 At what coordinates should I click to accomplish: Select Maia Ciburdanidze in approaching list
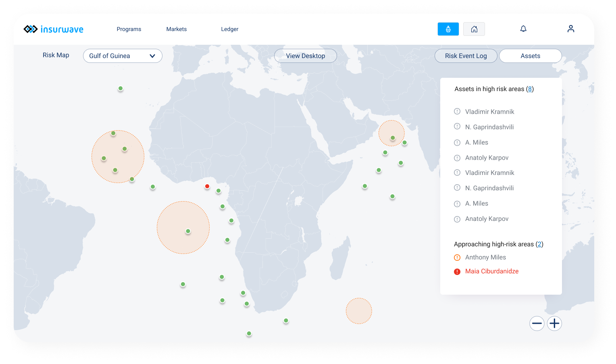[x=492, y=271]
